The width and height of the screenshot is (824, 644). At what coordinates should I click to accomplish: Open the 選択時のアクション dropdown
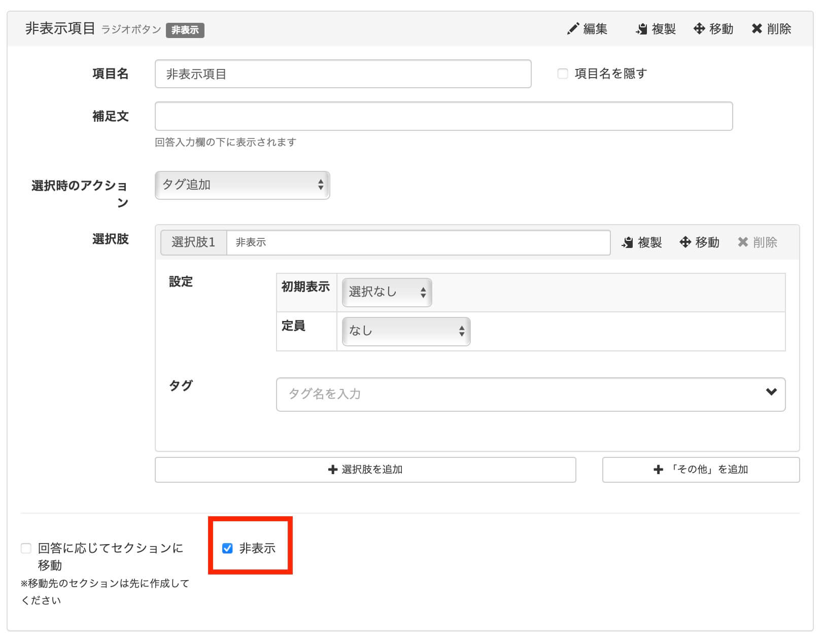coord(242,185)
